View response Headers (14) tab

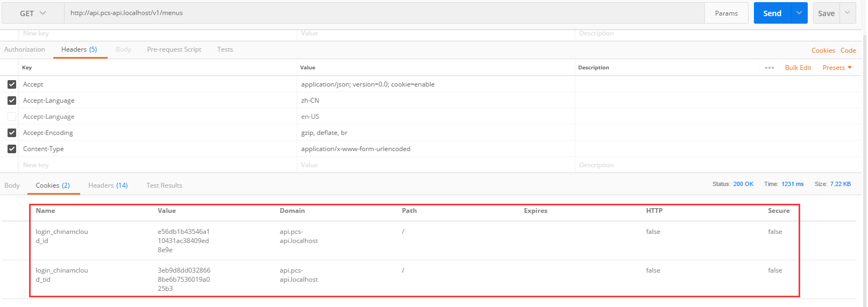[108, 185]
